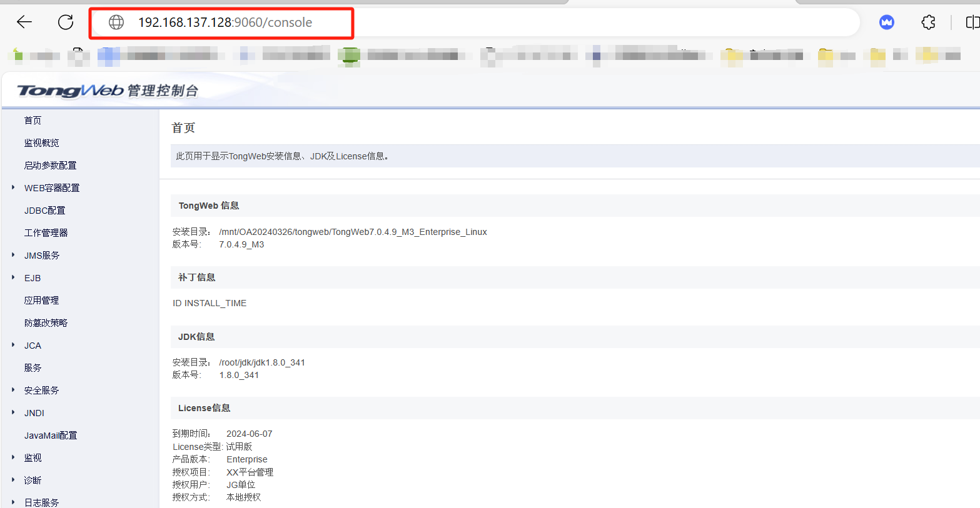This screenshot has height=508, width=980.
Task: Click the TongWeb console logo
Action: tap(108, 91)
